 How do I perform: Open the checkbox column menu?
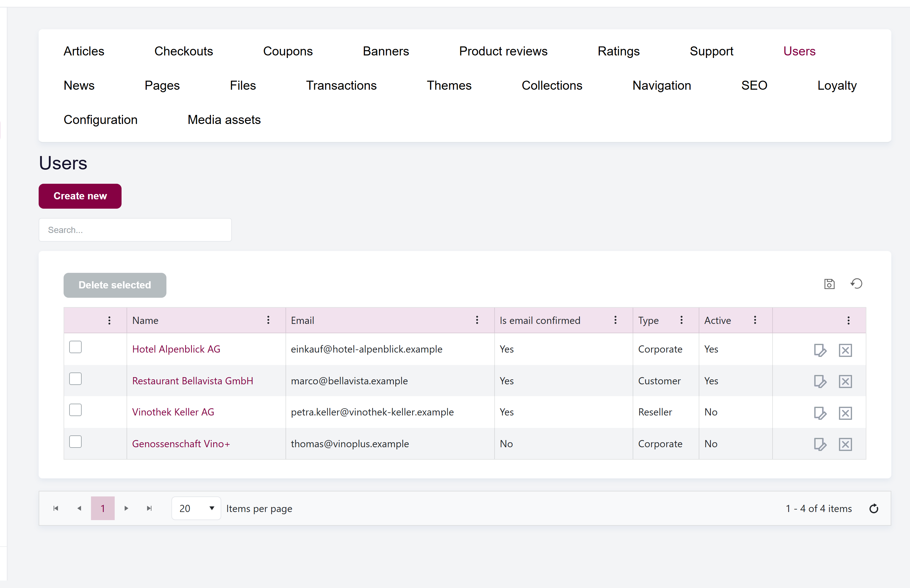point(109,320)
